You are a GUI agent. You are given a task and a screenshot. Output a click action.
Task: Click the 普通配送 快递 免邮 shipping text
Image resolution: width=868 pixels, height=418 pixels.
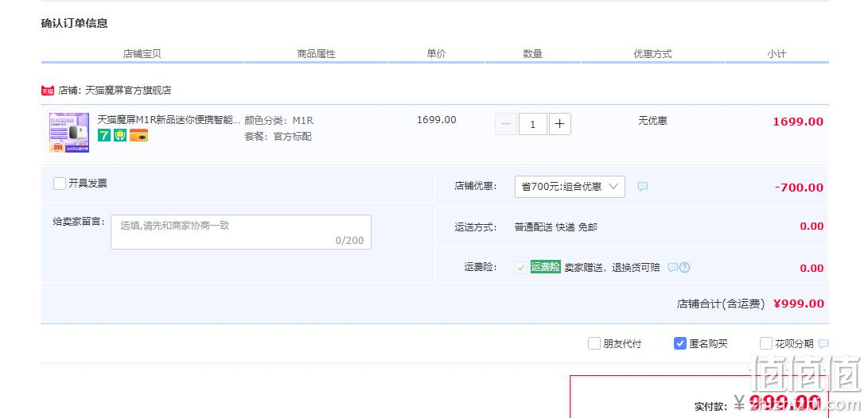coord(556,226)
